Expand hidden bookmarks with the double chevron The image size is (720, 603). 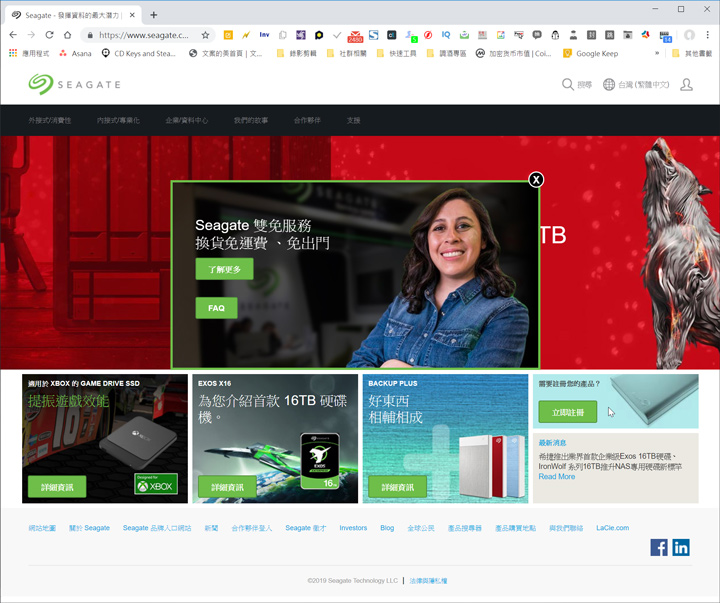pyautogui.click(x=657, y=53)
